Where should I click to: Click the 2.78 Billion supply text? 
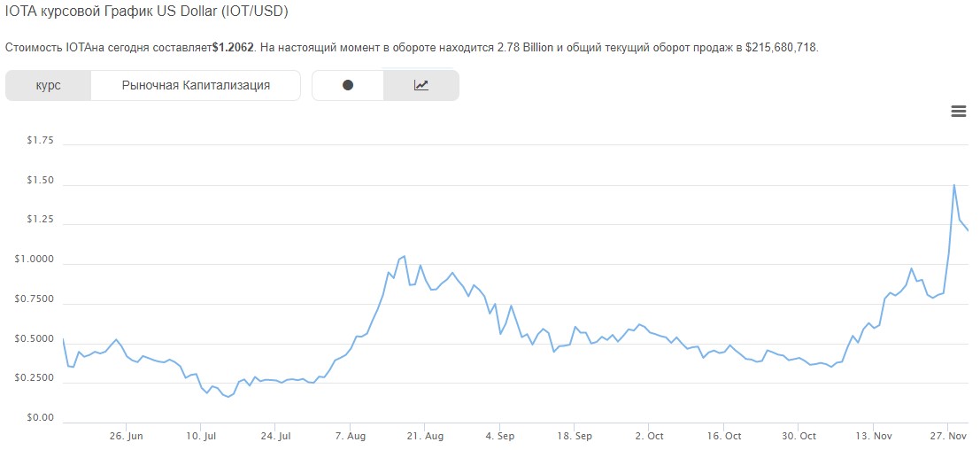pyautogui.click(x=523, y=47)
